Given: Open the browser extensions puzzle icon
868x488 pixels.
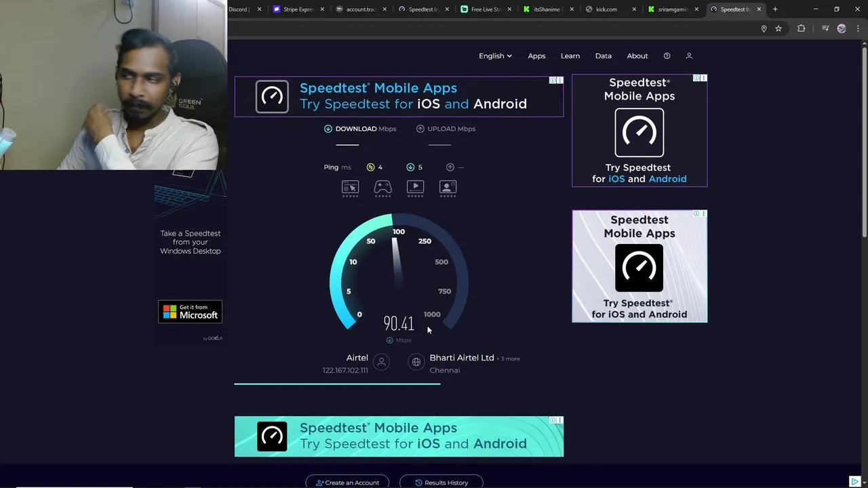Looking at the screenshot, I should (x=801, y=28).
